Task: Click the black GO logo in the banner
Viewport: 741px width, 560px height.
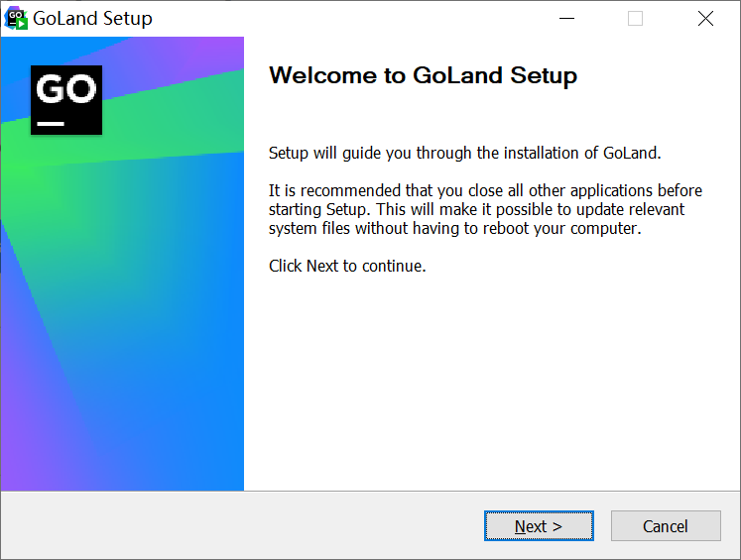Action: click(x=66, y=99)
